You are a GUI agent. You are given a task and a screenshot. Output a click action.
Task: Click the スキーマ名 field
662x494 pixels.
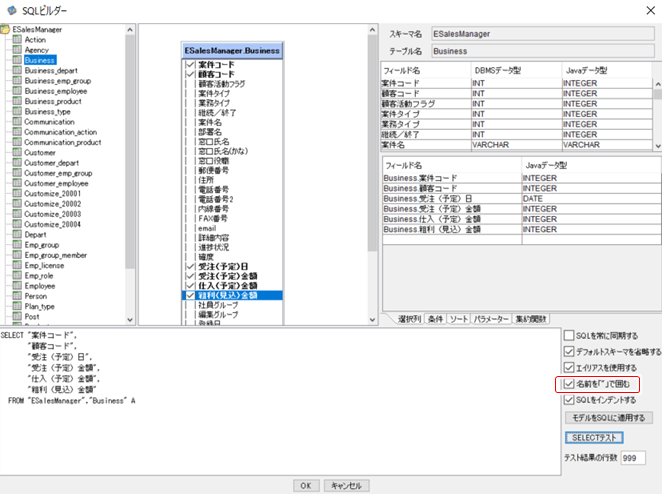(543, 34)
